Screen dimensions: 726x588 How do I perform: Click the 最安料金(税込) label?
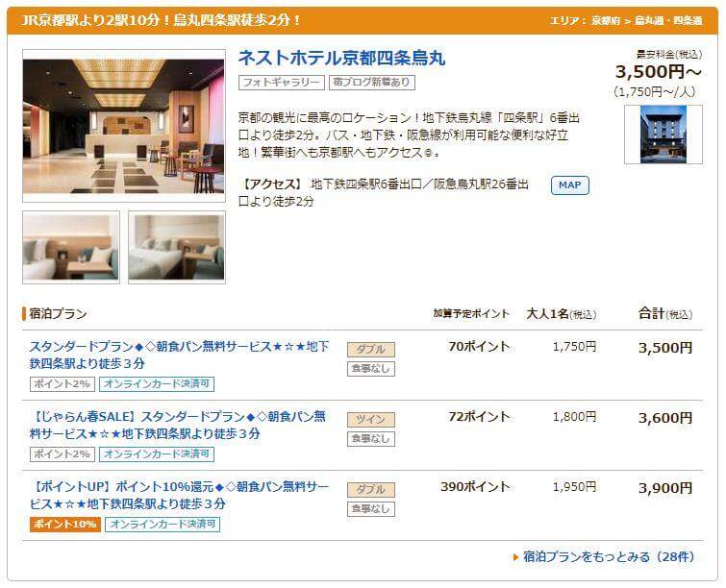click(668, 54)
